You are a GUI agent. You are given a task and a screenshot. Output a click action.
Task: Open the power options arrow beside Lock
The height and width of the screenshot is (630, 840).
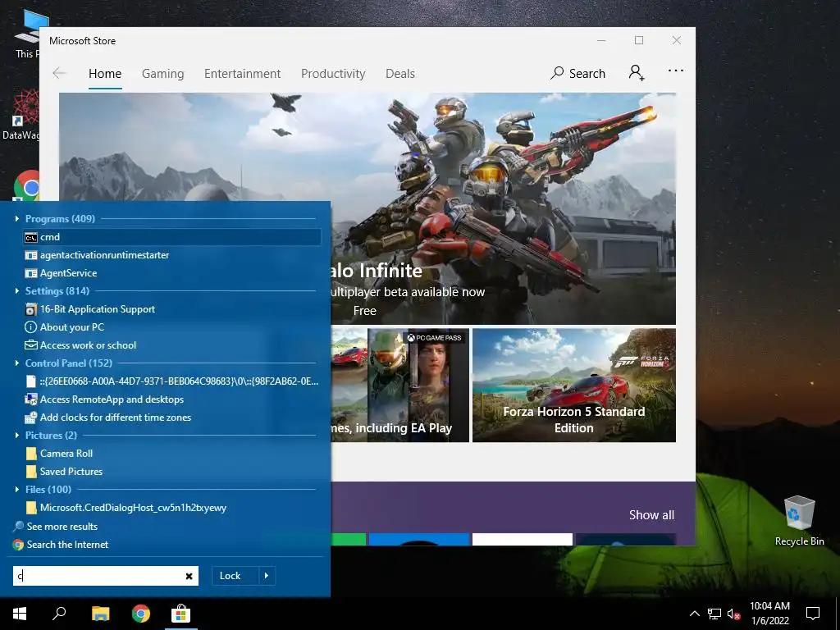[x=267, y=576]
